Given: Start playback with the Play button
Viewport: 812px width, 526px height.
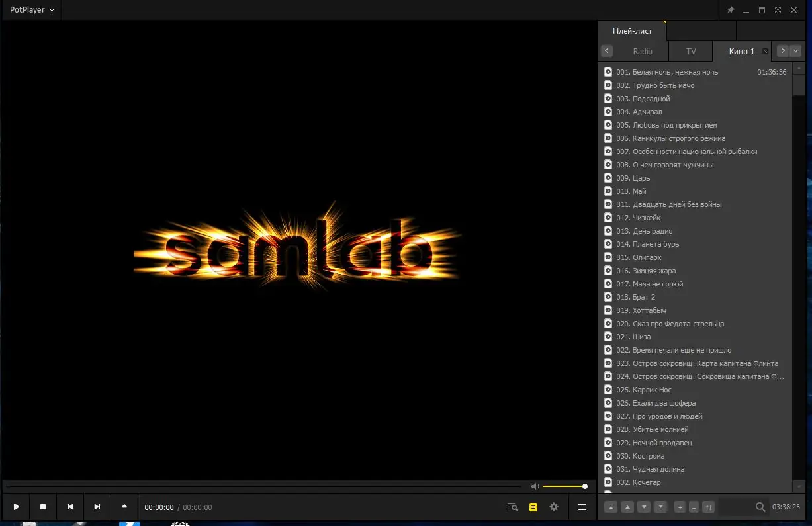Looking at the screenshot, I should [16, 507].
